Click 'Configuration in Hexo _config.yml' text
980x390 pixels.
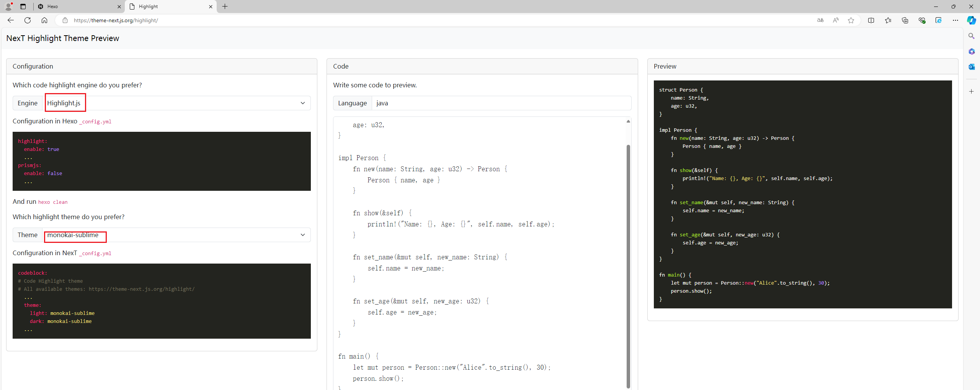click(62, 121)
